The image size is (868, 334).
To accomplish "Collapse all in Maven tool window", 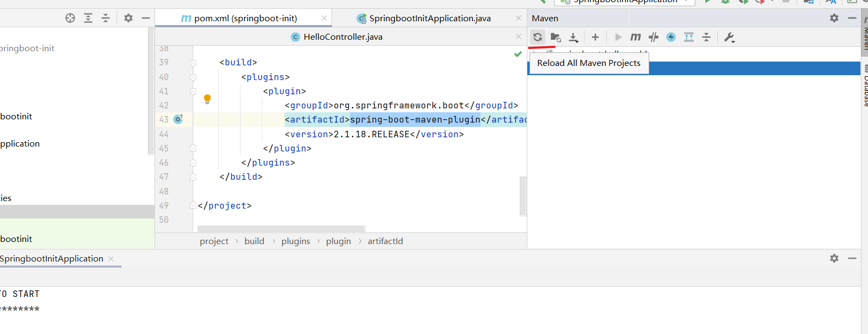I will [706, 37].
